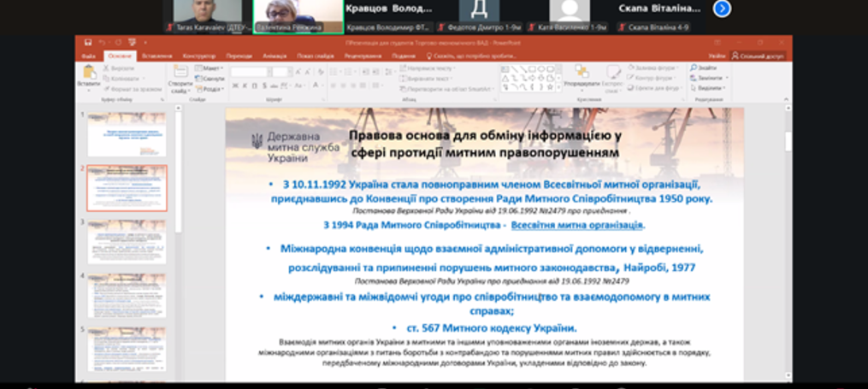868x389 pixels.
Task: Select slide 3 thumbnail
Action: point(127,241)
